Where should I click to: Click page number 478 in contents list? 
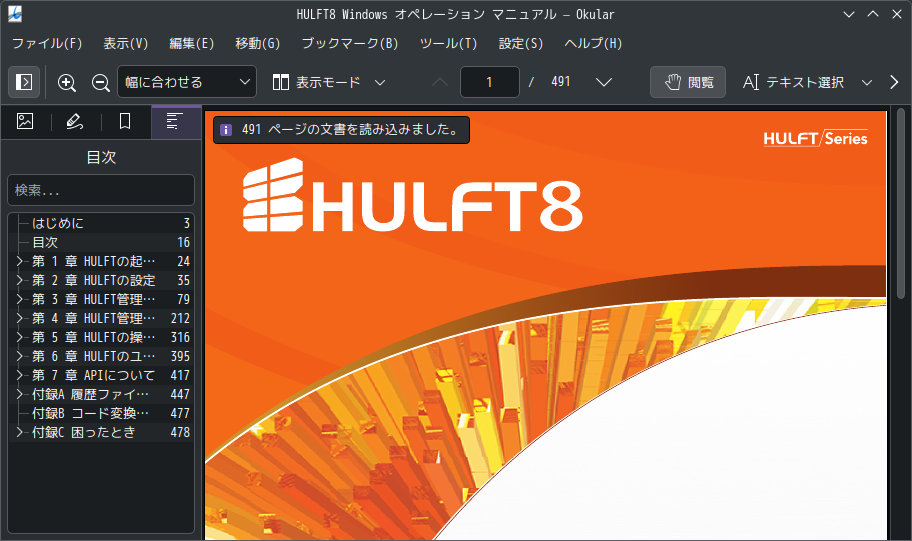pyautogui.click(x=180, y=432)
